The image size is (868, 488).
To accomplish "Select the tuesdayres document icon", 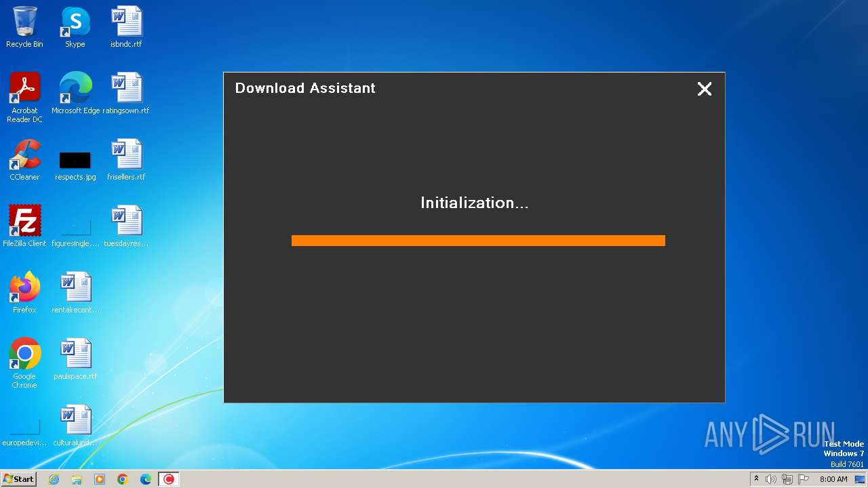I will [x=126, y=226].
